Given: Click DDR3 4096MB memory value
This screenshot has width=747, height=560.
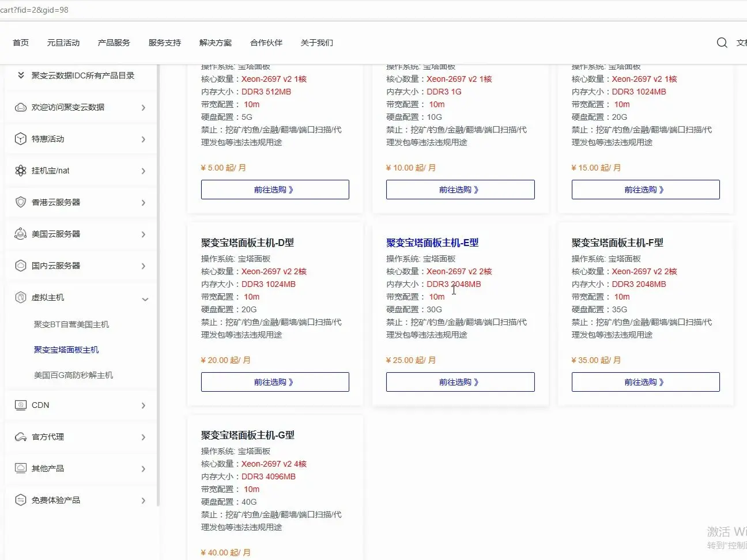Looking at the screenshot, I should 269,476.
